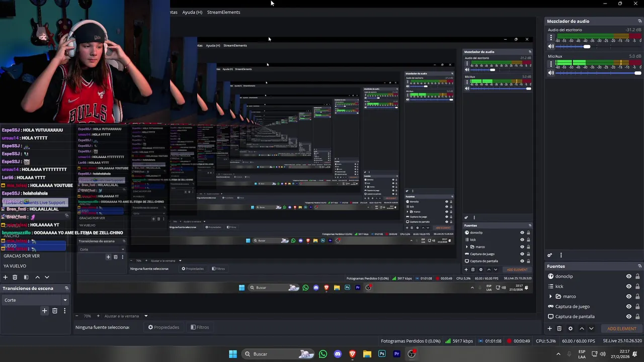Open Propiedades in the bottom source bar
Image resolution: width=644 pixels, height=362 pixels.
coord(164,327)
